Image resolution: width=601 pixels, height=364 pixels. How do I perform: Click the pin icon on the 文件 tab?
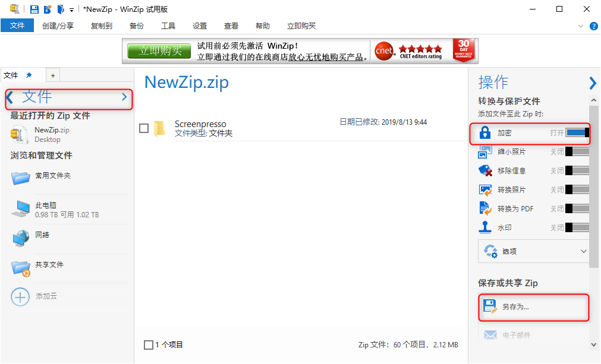click(29, 75)
